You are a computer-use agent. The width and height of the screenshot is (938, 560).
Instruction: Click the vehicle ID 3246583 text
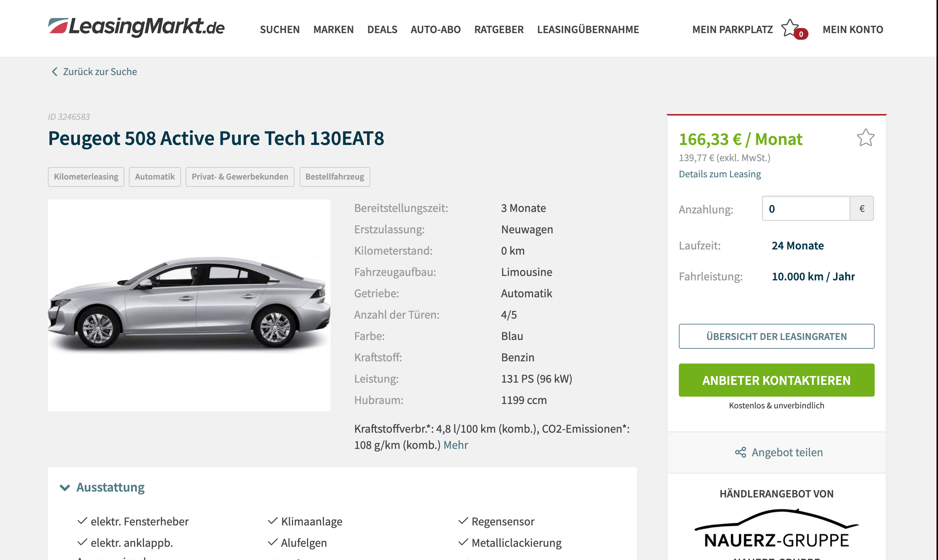click(x=69, y=117)
